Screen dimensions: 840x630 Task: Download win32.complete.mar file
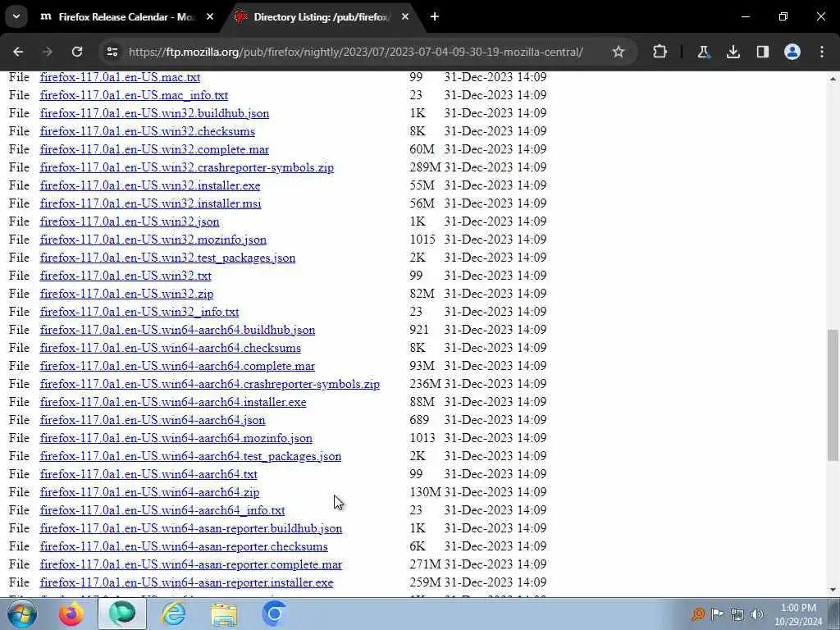point(154,149)
